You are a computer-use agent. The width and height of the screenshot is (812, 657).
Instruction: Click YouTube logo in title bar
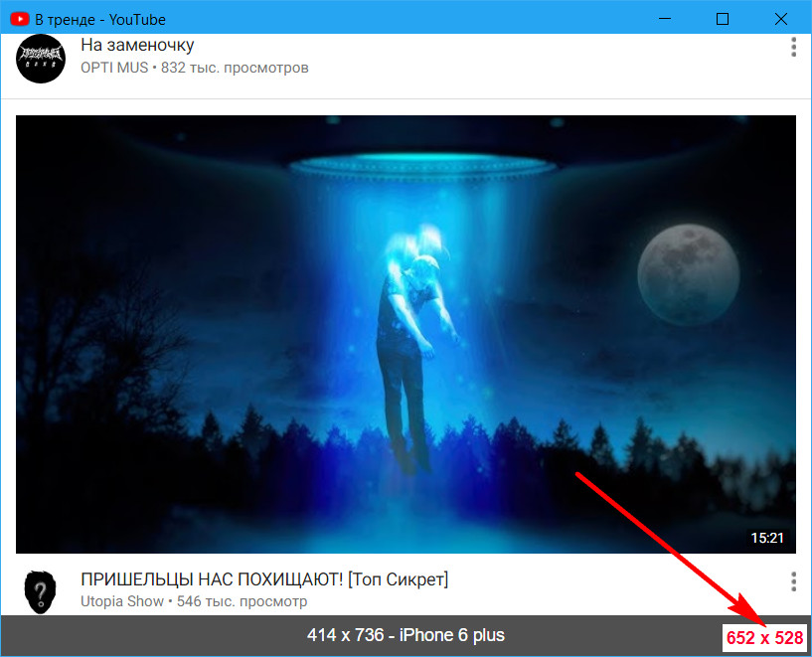(20, 20)
